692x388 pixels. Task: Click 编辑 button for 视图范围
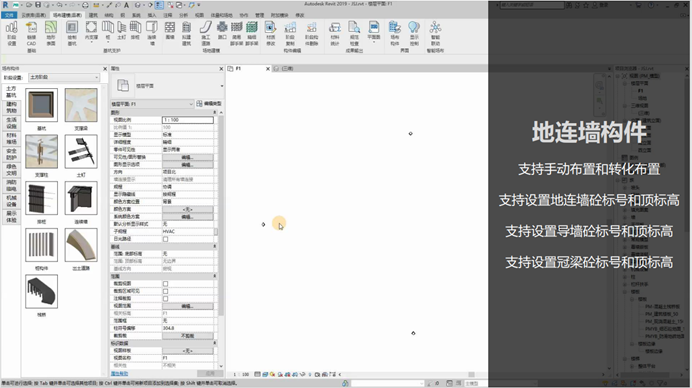coord(187,306)
